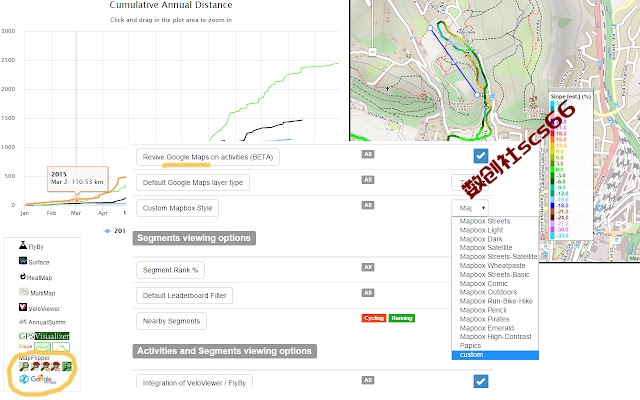Click the fourth MapFlipper magnifier icon
This screenshot has height=400, width=640.
pos(56,367)
